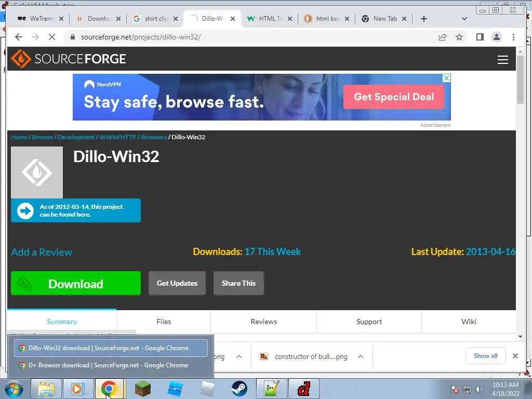Switch to the Files tab
Viewport: 532px width, 399px height.
[x=164, y=322]
